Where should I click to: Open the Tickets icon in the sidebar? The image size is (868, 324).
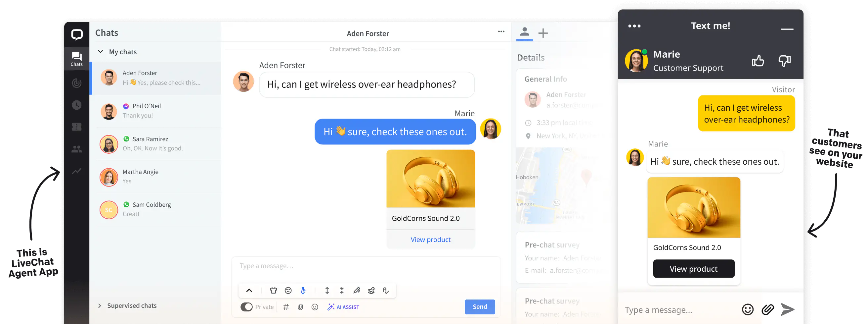pos(76,127)
